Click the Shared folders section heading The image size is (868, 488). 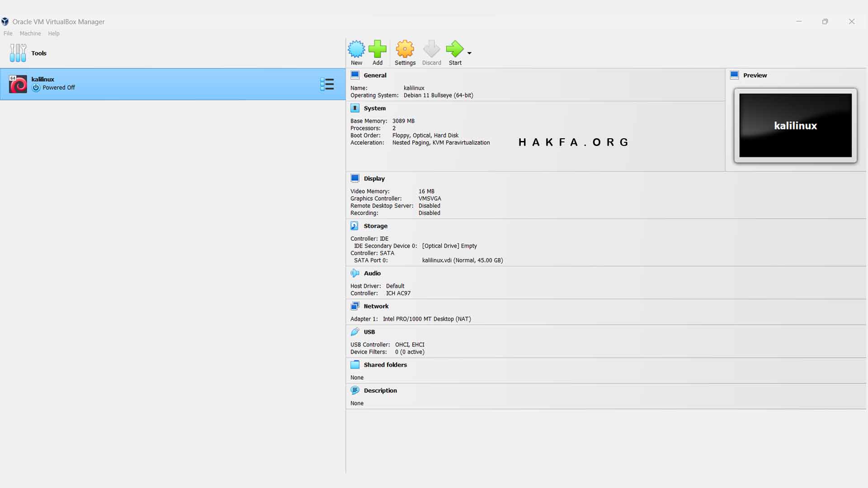pos(386,365)
